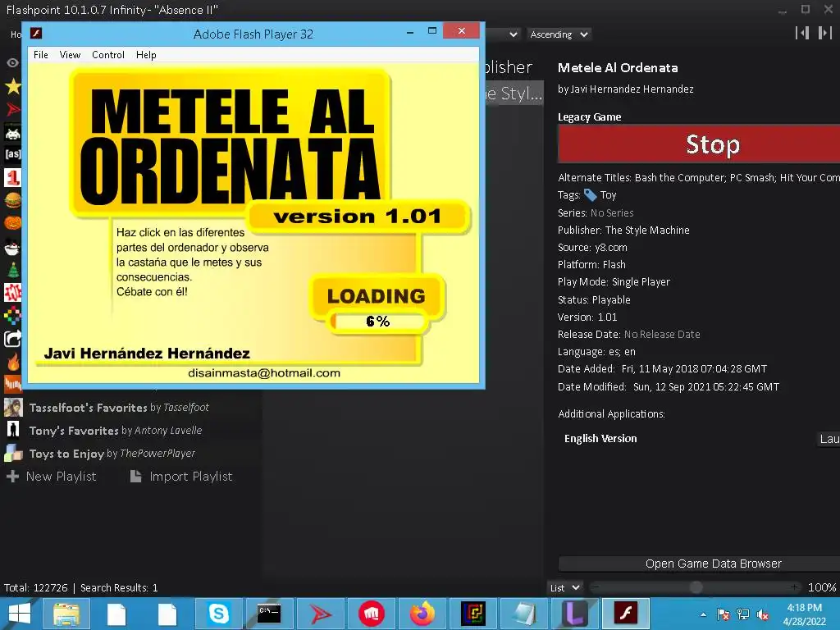Screen dimensions: 840x630
Task: Open the File menu in Flash Player
Action: [41, 55]
